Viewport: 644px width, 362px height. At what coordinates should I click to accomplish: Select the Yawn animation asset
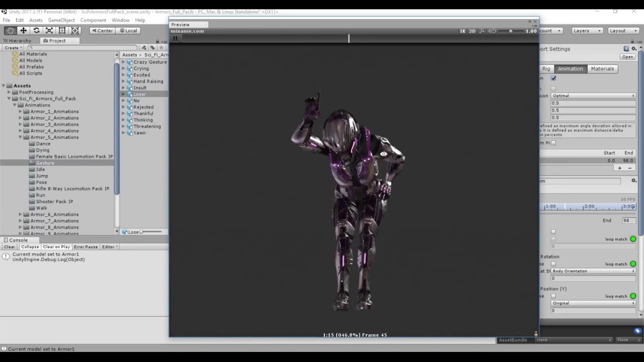(x=139, y=133)
